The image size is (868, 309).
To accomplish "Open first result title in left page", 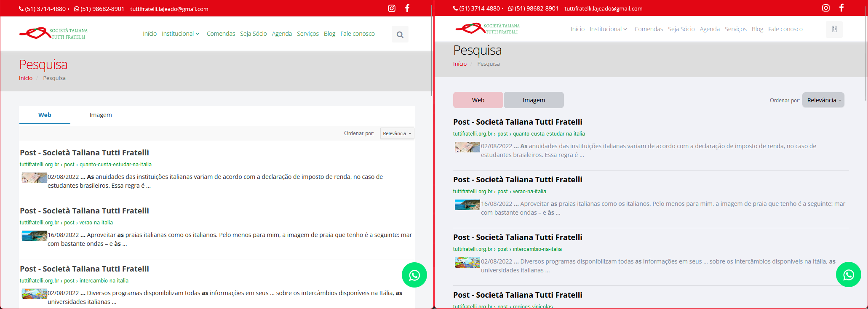I will pyautogui.click(x=84, y=152).
